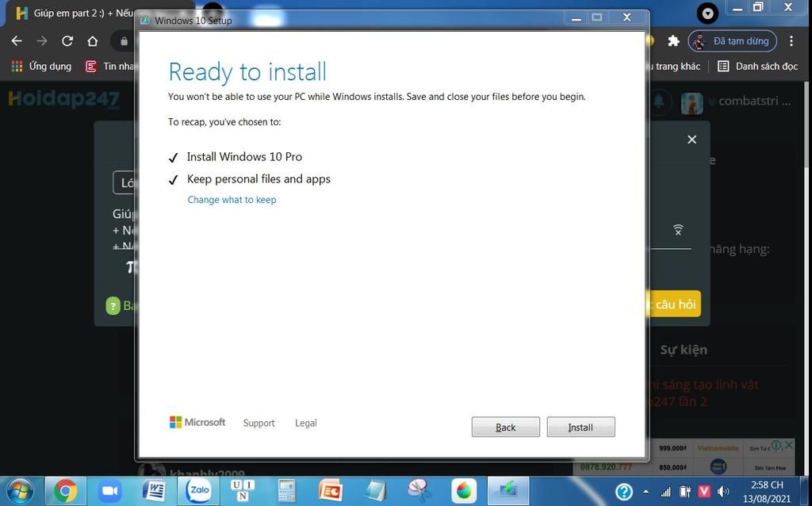The width and height of the screenshot is (812, 506).
Task: Go Back in Windows 10 Setup
Action: (505, 427)
